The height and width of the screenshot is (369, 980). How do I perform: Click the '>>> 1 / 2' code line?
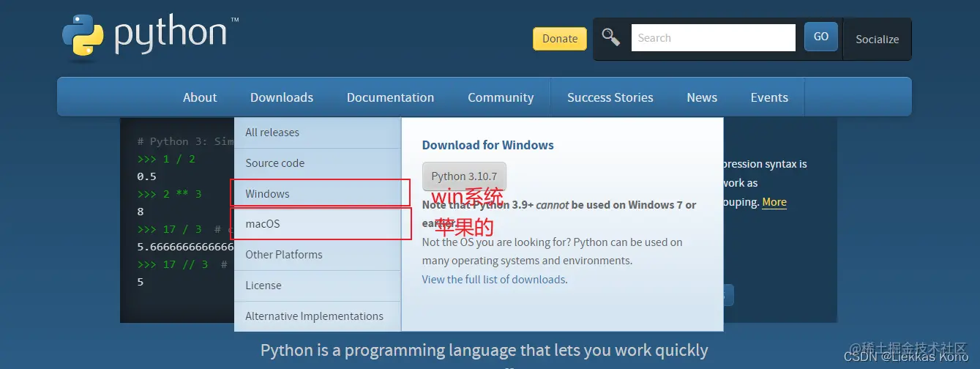[x=166, y=159]
